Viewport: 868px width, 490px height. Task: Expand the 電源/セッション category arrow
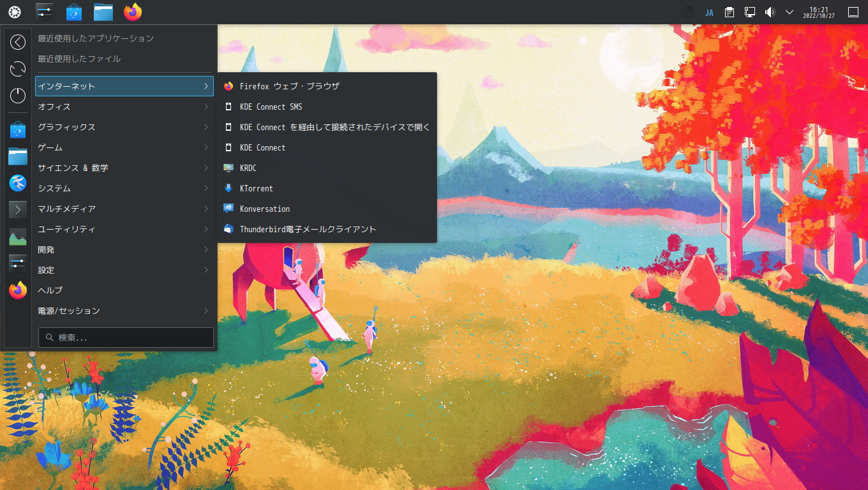206,311
